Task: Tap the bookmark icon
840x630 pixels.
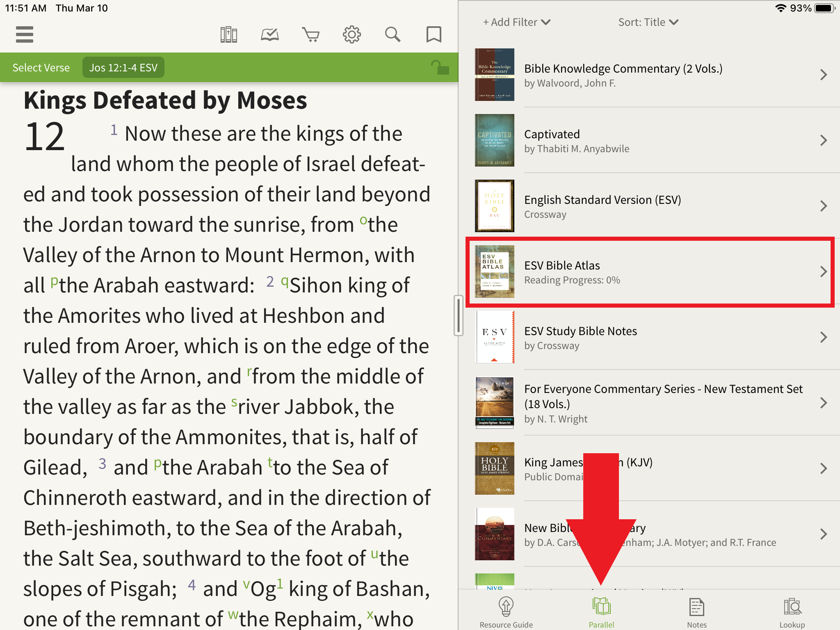Action: point(434,34)
